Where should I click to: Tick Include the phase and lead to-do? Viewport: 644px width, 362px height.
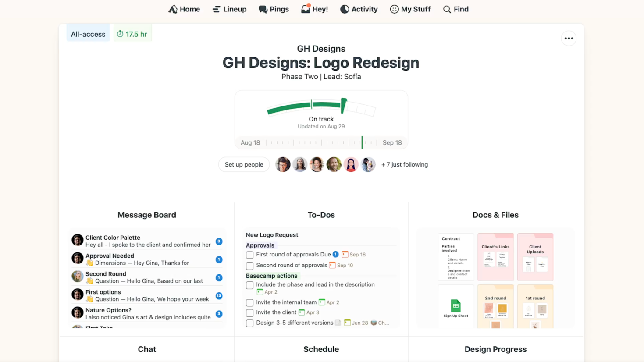pos(250,285)
